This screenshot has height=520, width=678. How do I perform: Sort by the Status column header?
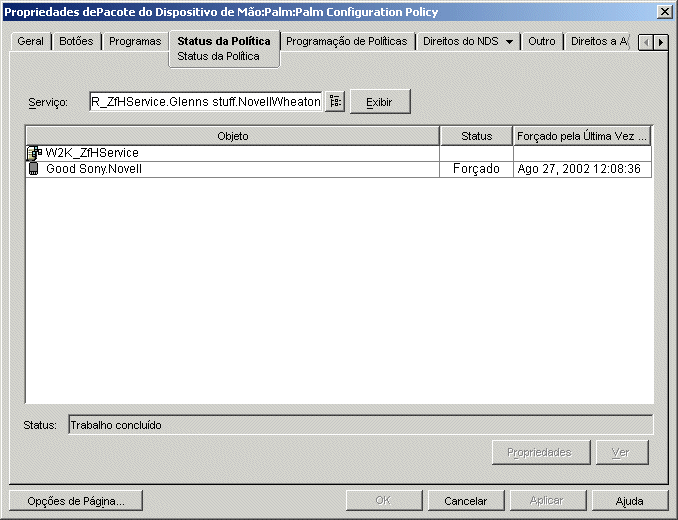[477, 136]
